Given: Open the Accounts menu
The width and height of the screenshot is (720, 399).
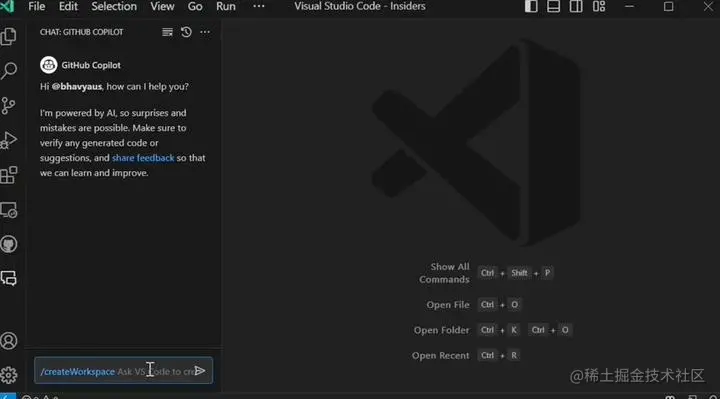Looking at the screenshot, I should click(9, 341).
